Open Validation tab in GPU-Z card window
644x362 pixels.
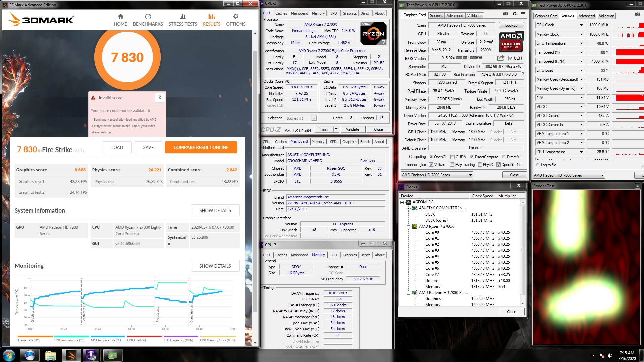tap(475, 16)
